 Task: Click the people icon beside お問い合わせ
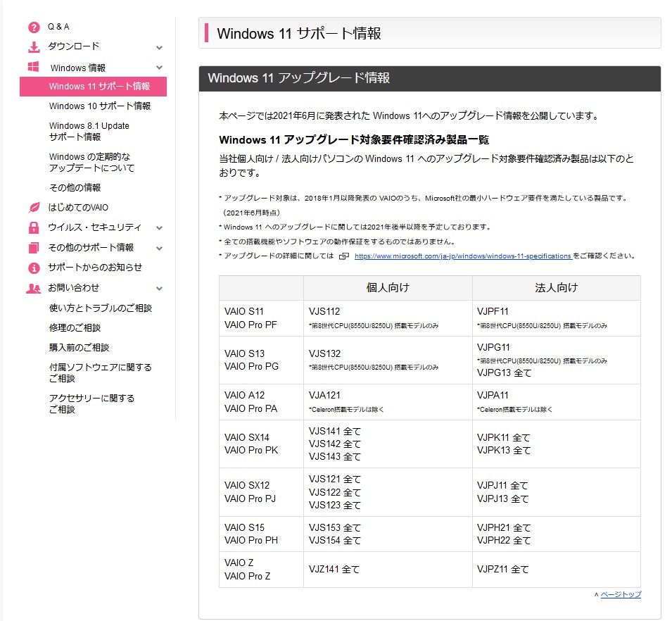34,288
